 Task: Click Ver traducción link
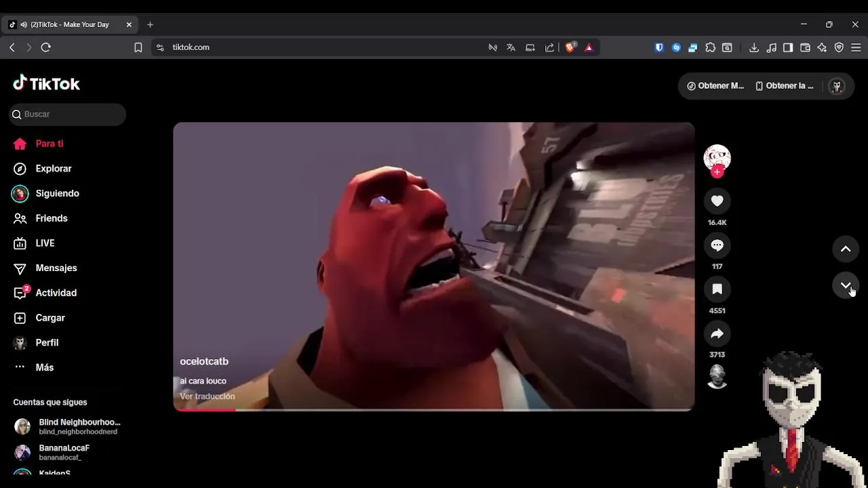click(x=208, y=396)
